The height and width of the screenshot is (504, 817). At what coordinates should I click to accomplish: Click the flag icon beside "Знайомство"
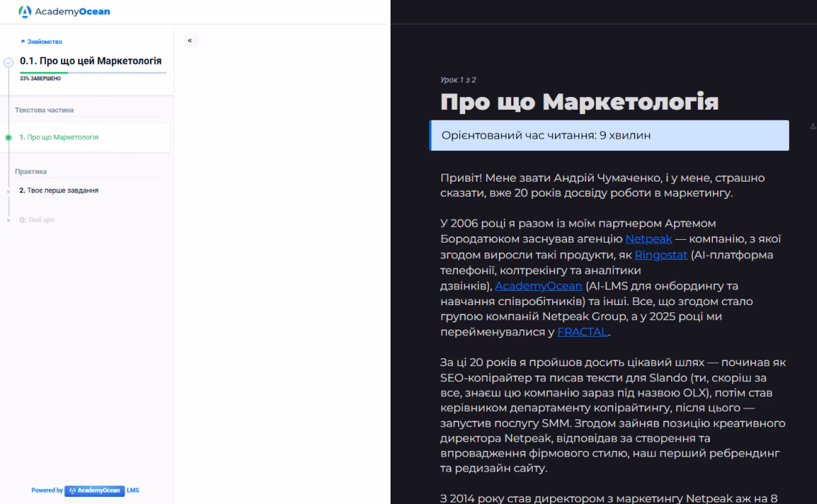[x=24, y=41]
